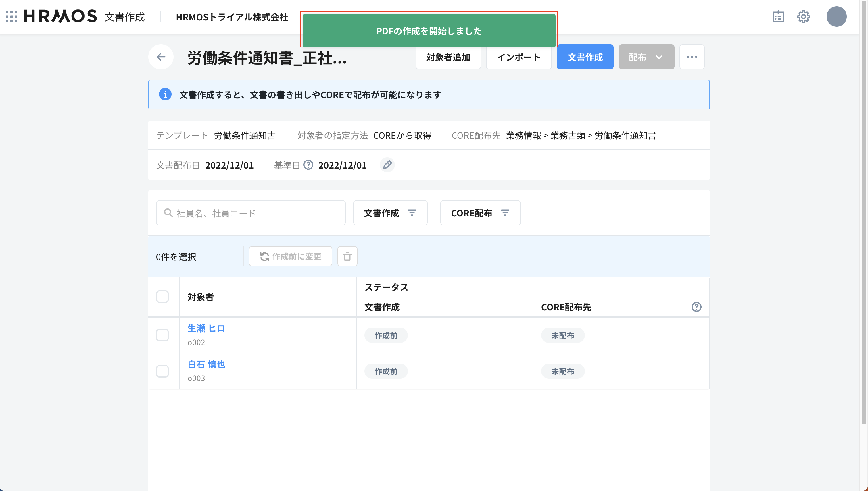Open the three-dots more menu
The image size is (868, 491).
(692, 57)
